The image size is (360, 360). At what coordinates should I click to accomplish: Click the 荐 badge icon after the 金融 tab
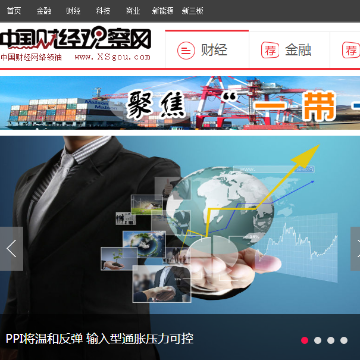(351, 50)
